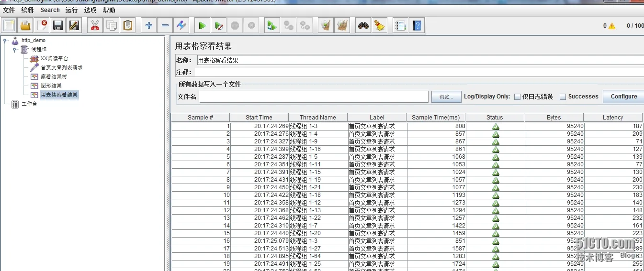This screenshot has height=271, width=644.
Task: Open the 选项 menu
Action: click(x=90, y=10)
